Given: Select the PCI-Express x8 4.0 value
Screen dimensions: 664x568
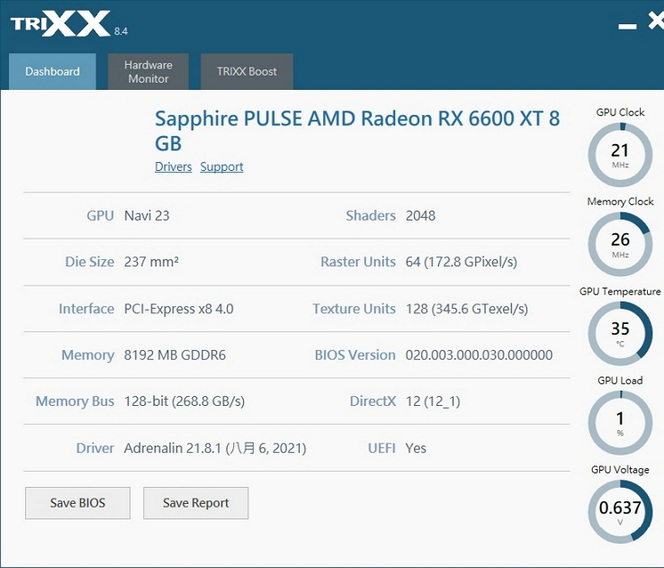Looking at the screenshot, I should pyautogui.click(x=179, y=309).
